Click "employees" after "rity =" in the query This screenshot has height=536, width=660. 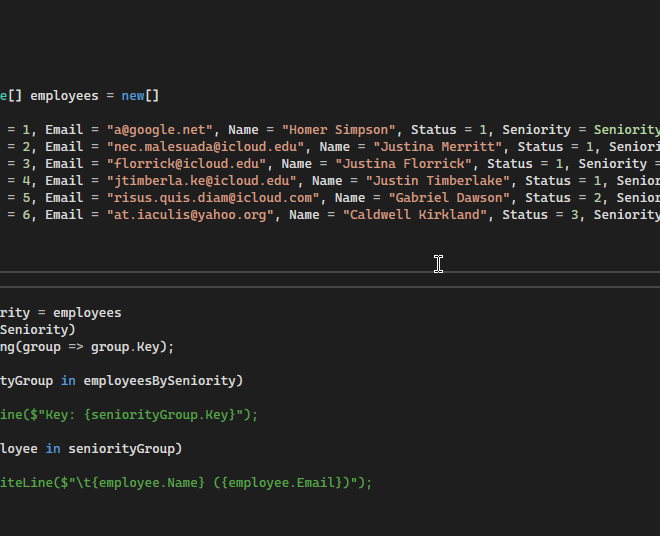pyautogui.click(x=87, y=313)
